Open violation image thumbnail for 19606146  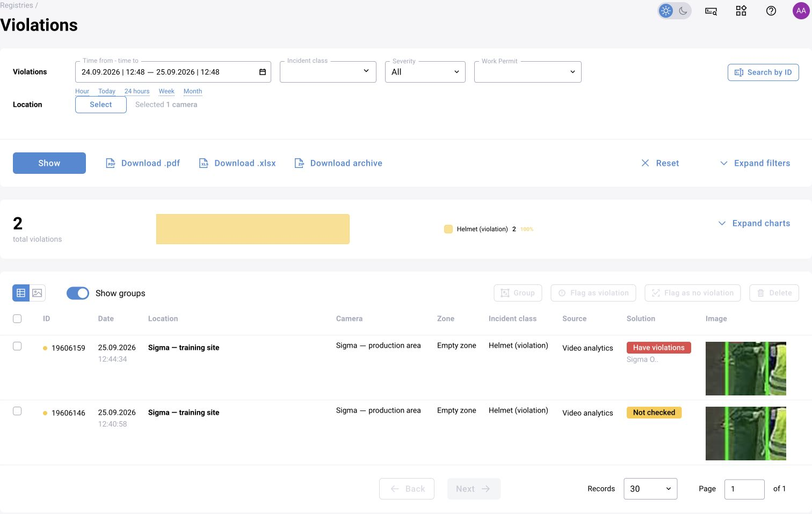click(746, 434)
